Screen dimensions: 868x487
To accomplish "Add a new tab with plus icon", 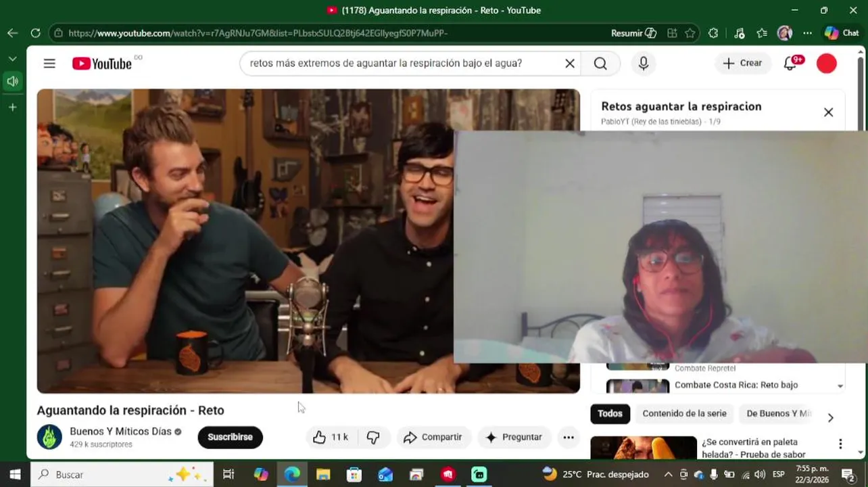I will (x=12, y=107).
